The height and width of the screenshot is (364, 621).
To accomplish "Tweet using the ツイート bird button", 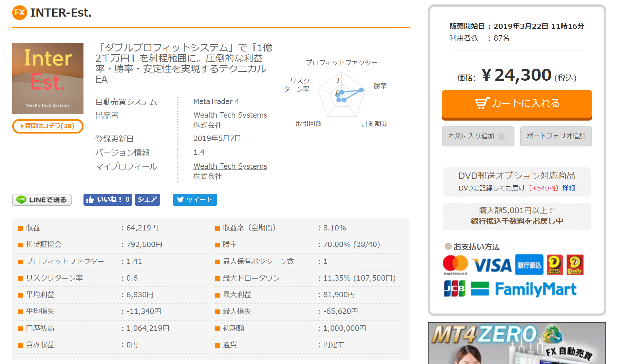I will tap(195, 200).
